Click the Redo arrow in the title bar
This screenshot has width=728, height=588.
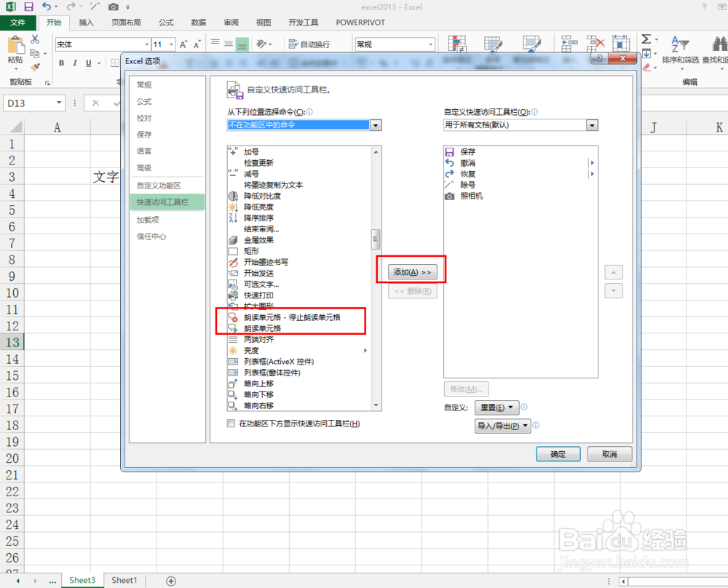pyautogui.click(x=71, y=7)
